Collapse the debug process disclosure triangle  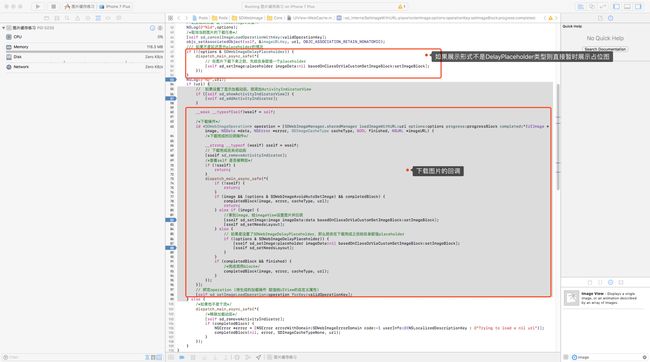4,28
